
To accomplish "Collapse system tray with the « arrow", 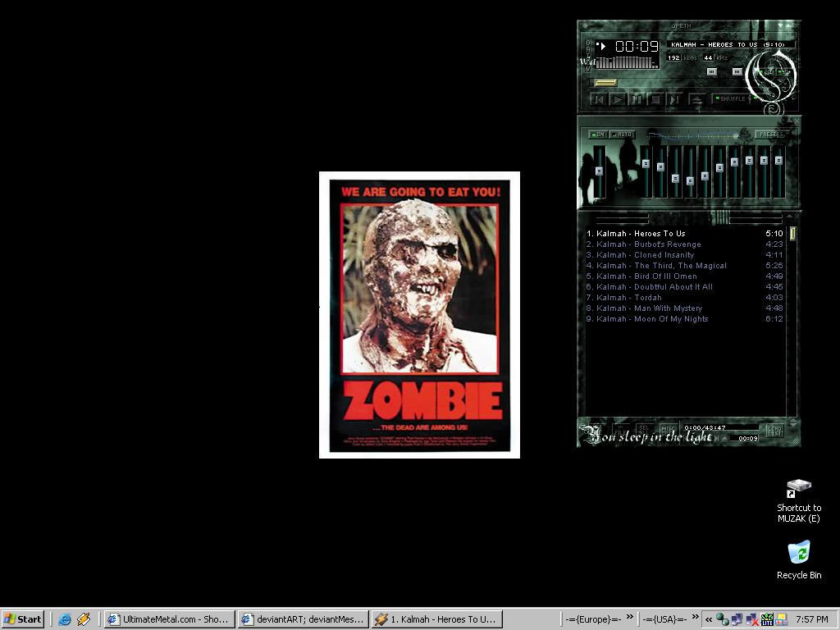I will 709,620.
